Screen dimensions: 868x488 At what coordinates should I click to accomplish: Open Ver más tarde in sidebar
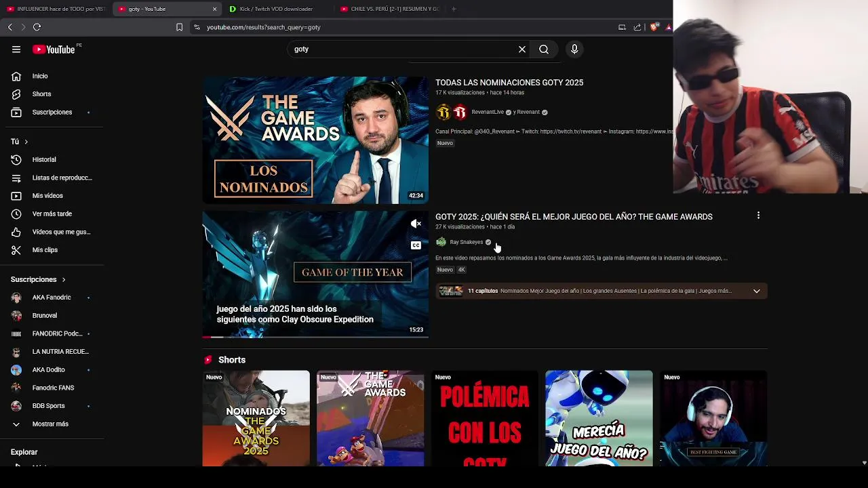52,213
